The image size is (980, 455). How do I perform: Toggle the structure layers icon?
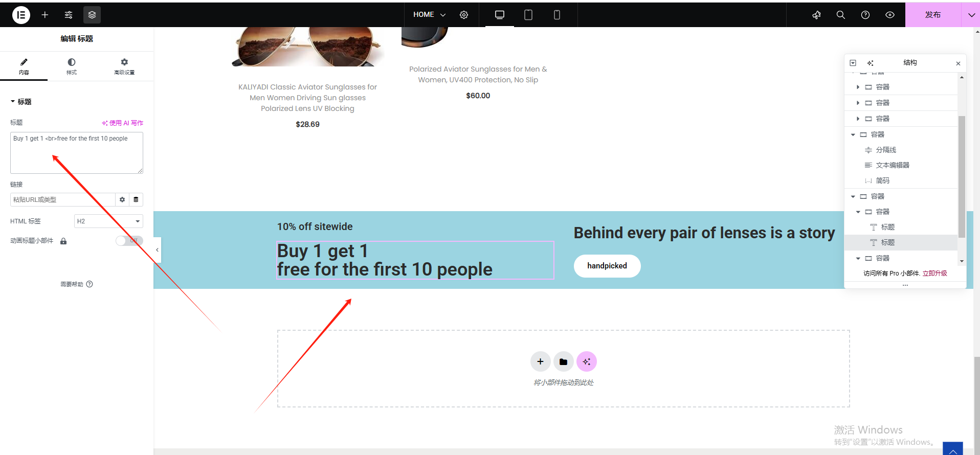(x=92, y=15)
